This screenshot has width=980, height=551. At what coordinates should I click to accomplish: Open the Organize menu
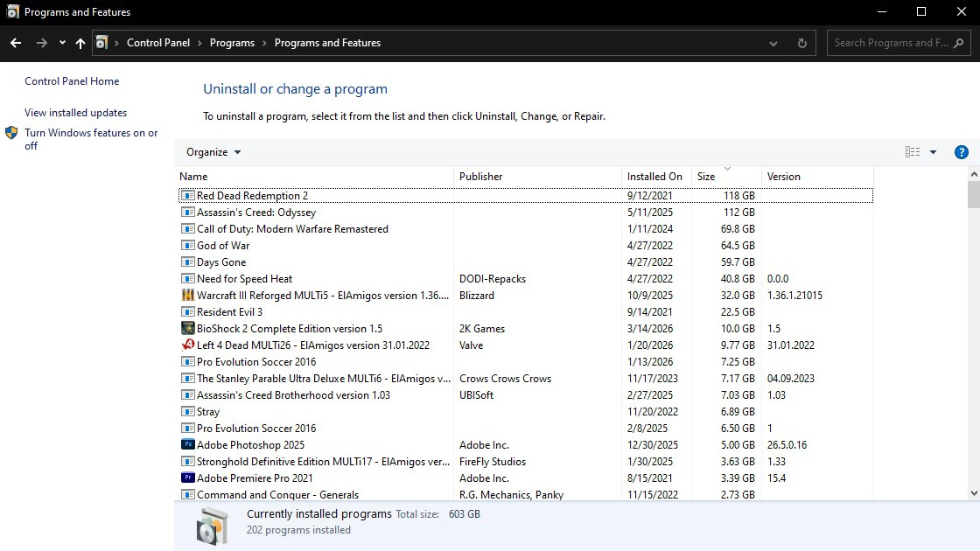tap(213, 152)
